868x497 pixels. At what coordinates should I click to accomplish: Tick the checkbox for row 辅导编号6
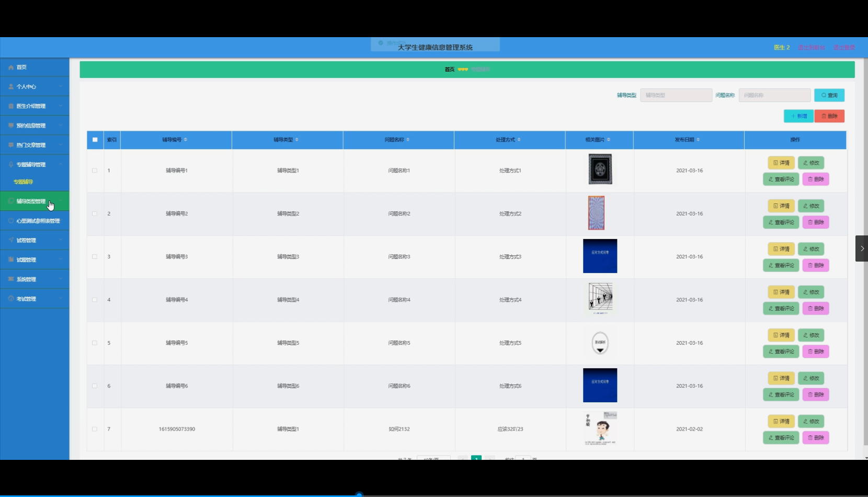[95, 386]
